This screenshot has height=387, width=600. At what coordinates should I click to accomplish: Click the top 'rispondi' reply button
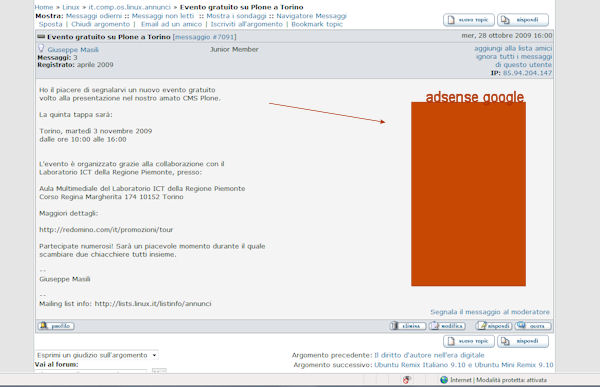[x=523, y=20]
